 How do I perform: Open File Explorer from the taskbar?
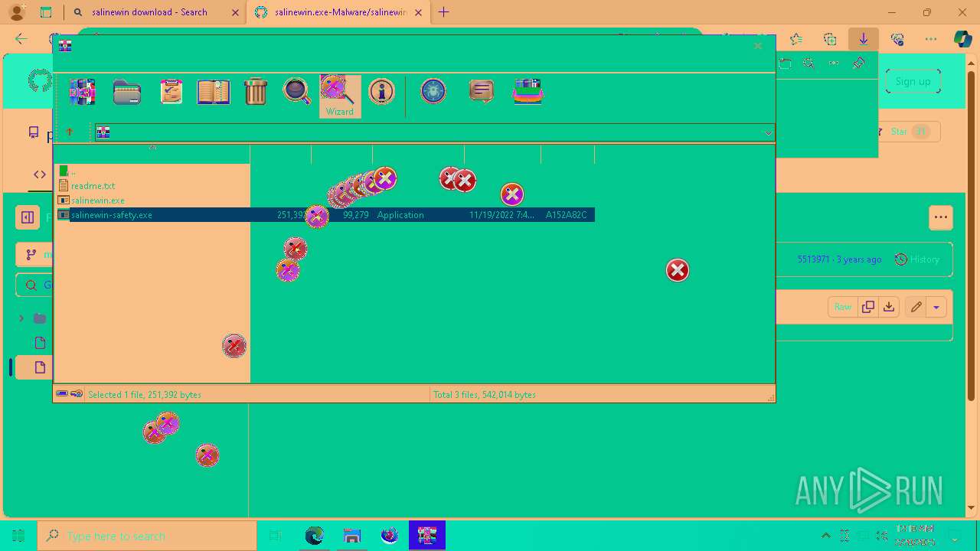[352, 536]
